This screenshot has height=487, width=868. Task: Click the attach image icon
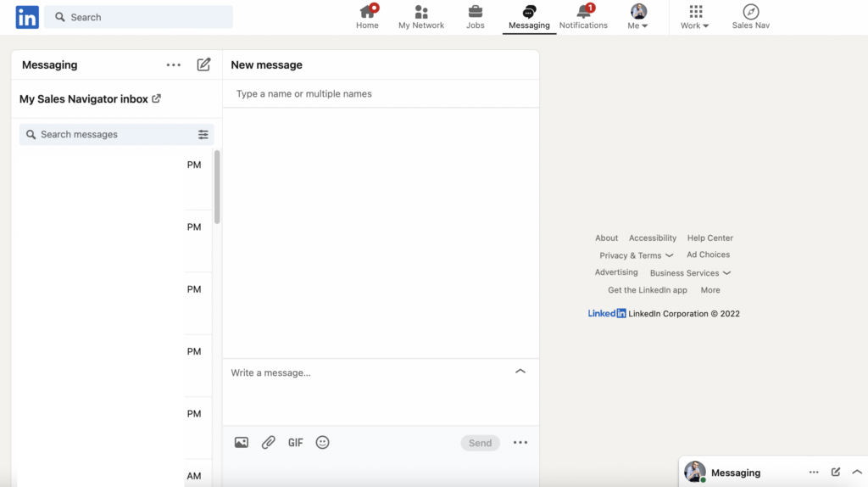[242, 442]
